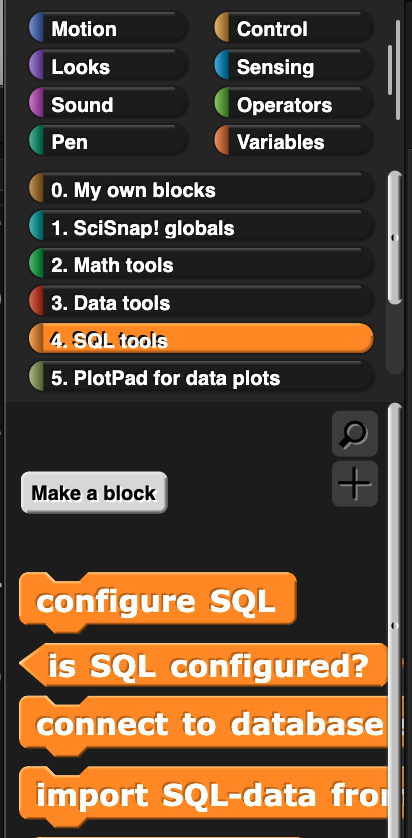This screenshot has height=838, width=412.
Task: Click the 'configure SQL' block
Action: pos(158,601)
